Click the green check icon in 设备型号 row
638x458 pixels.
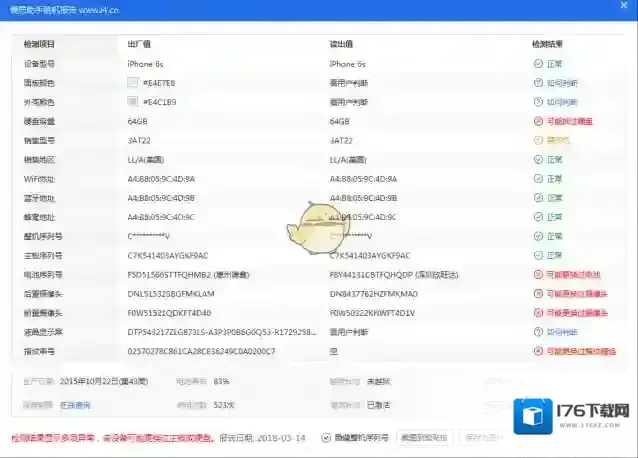coord(538,63)
